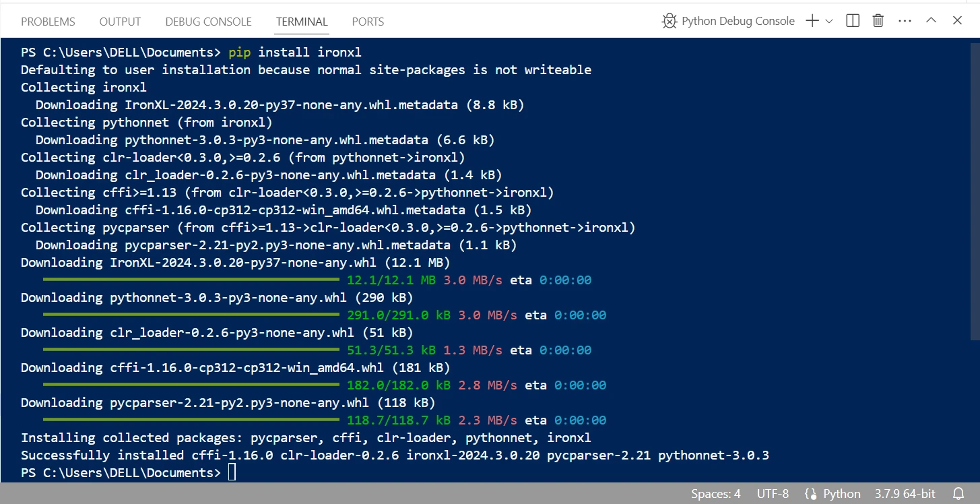
Task: Open the OUTPUT tab
Action: 120,22
